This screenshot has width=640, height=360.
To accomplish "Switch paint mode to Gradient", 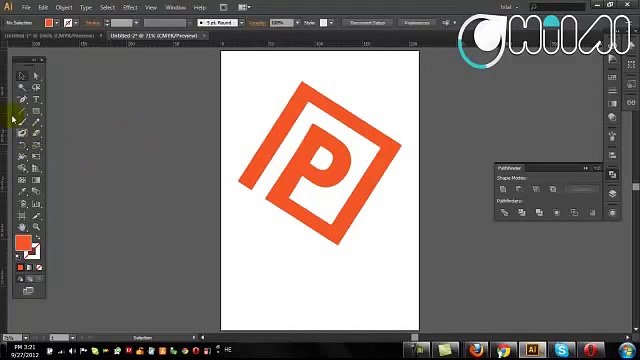I will click(29, 267).
